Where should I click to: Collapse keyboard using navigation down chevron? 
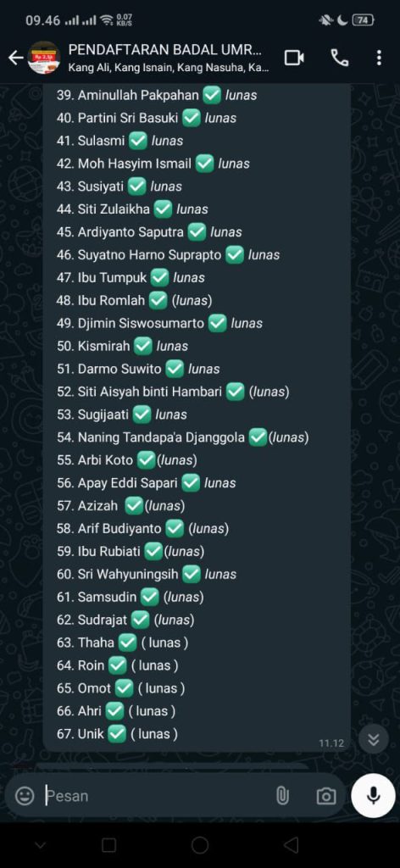[x=41, y=845]
